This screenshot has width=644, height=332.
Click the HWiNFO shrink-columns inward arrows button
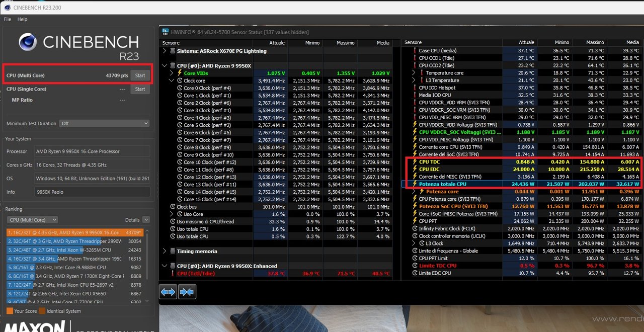coord(187,292)
